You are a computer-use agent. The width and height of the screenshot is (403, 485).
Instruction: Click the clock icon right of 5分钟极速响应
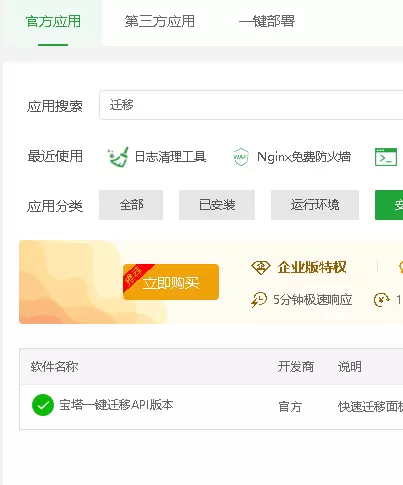(x=382, y=300)
